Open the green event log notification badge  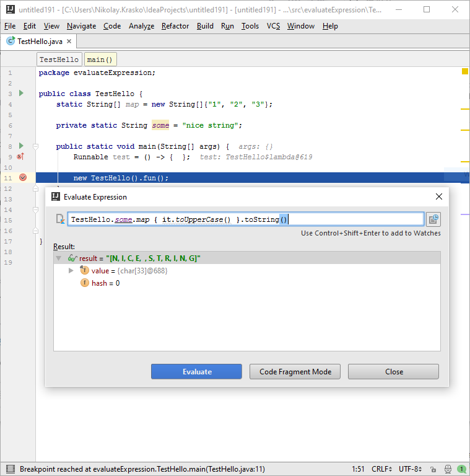click(x=461, y=469)
